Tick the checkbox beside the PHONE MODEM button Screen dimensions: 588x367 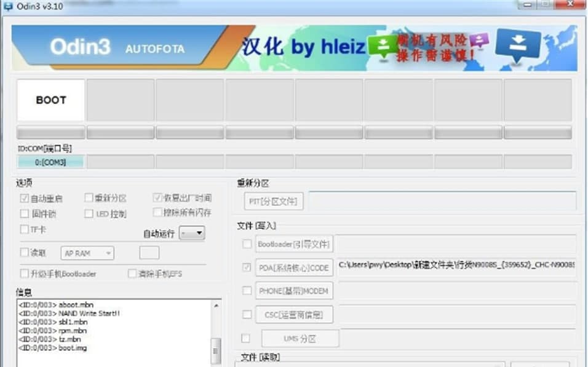(247, 291)
